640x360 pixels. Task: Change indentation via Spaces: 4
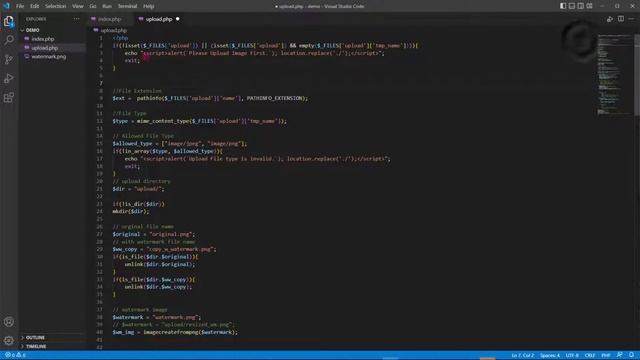pyautogui.click(x=550, y=355)
